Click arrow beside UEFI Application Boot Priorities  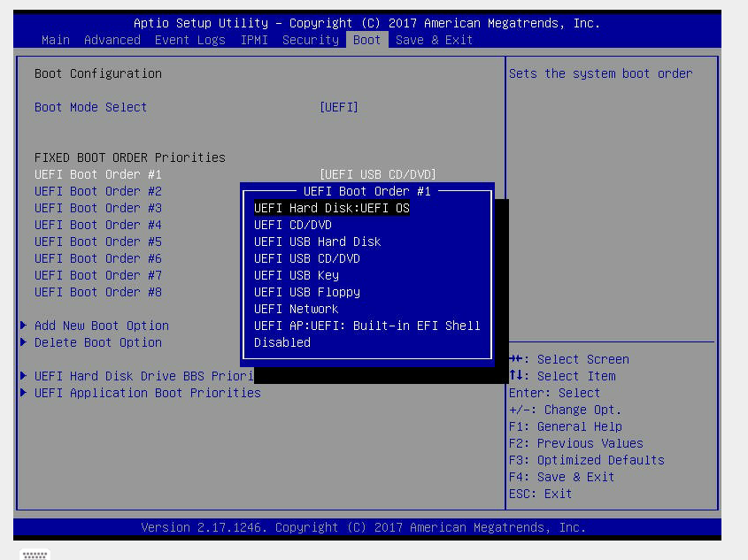coord(23,393)
